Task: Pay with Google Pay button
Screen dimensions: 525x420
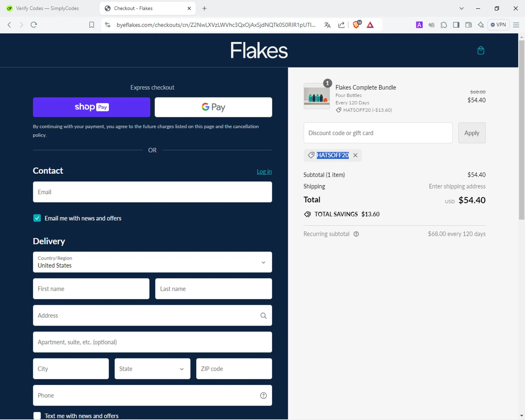Action: 213,107
